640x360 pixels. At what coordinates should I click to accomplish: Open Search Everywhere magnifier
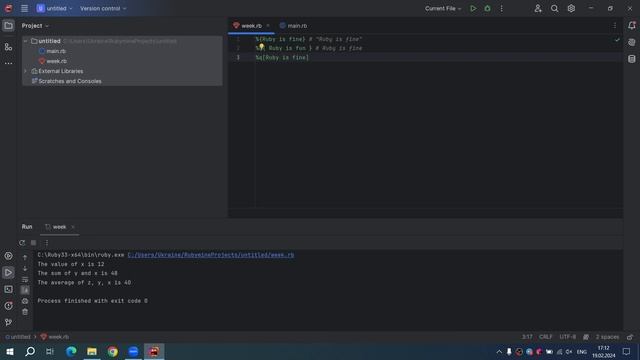(x=554, y=8)
